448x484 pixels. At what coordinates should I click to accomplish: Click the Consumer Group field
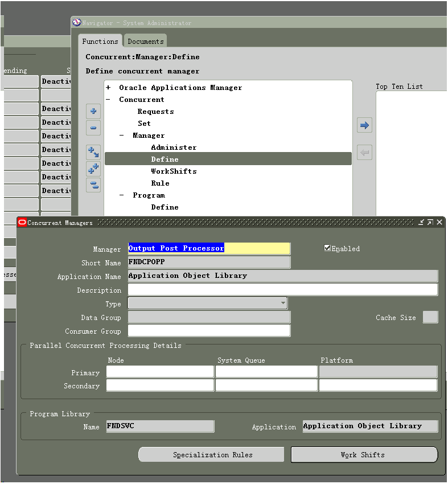[x=209, y=331]
